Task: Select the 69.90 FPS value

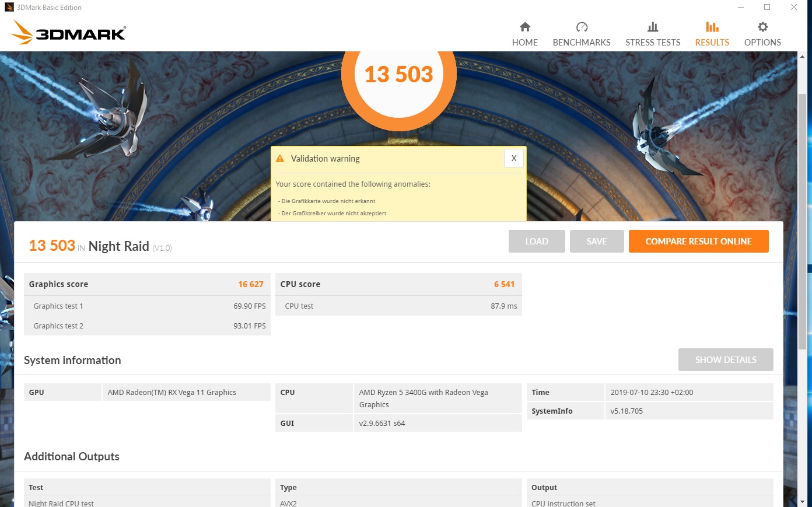Action: [250, 306]
